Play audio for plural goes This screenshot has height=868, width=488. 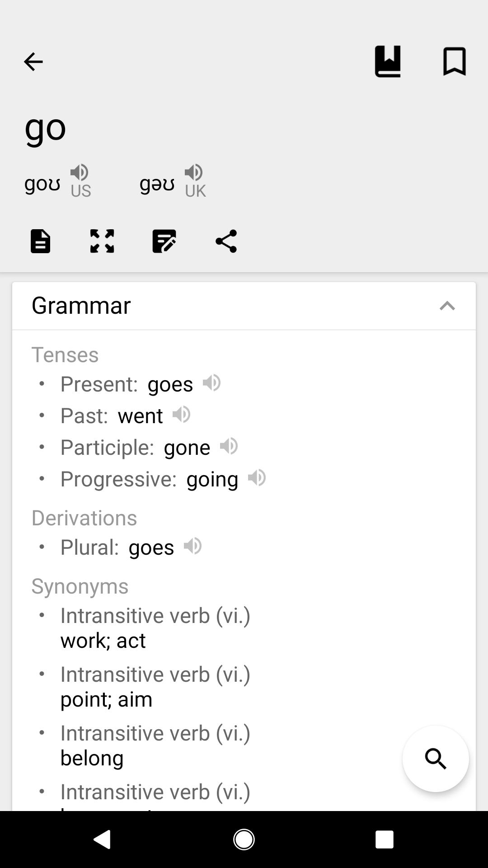[x=192, y=546]
